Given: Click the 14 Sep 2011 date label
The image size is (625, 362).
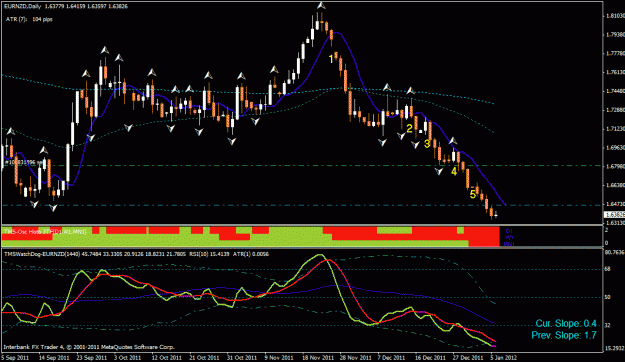Looking at the screenshot, I should pos(54,358).
